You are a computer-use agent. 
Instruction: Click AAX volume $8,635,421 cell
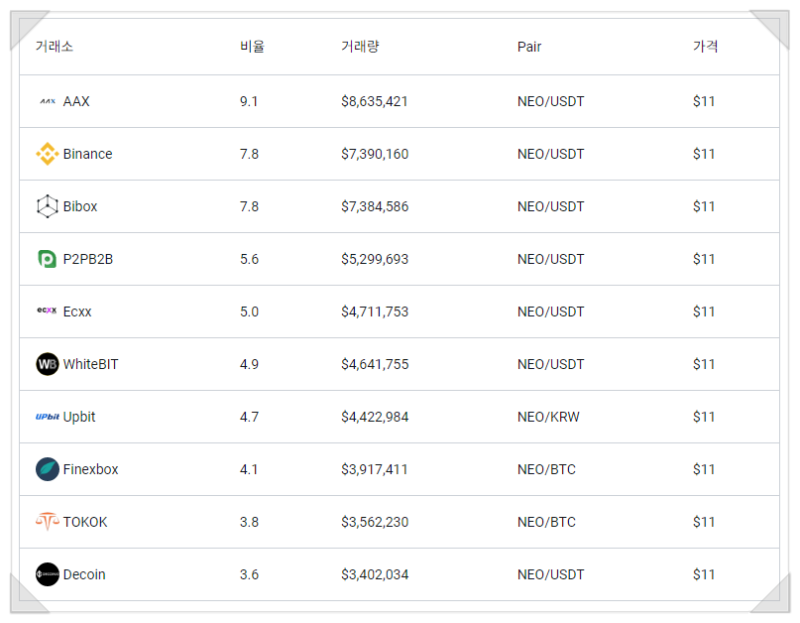(374, 101)
